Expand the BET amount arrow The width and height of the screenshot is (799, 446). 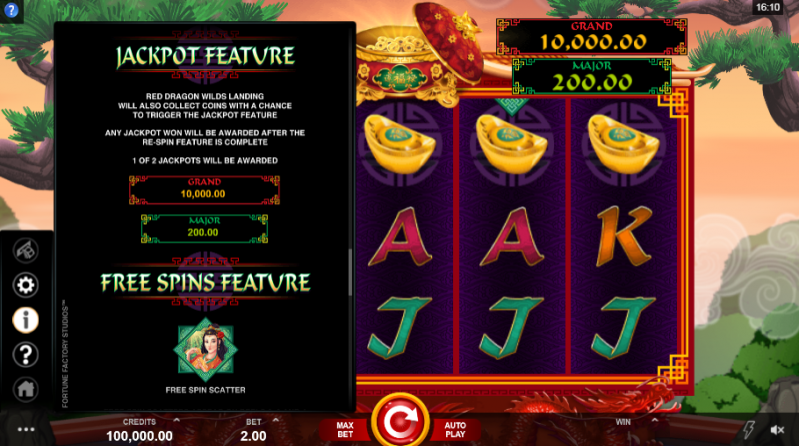click(276, 421)
